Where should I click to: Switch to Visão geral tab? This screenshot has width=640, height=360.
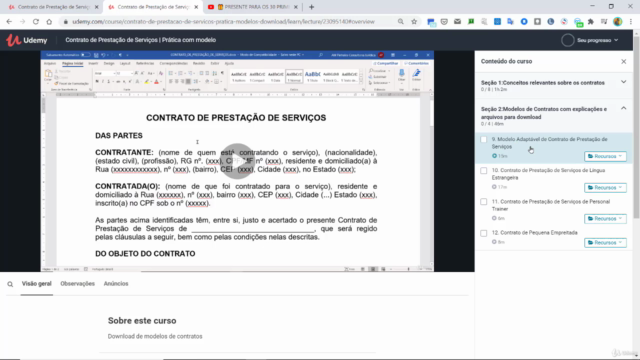tap(37, 284)
